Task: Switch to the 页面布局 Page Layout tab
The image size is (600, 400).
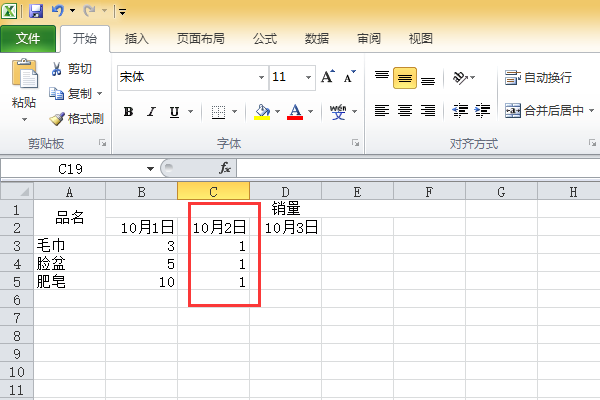Action: (201, 38)
